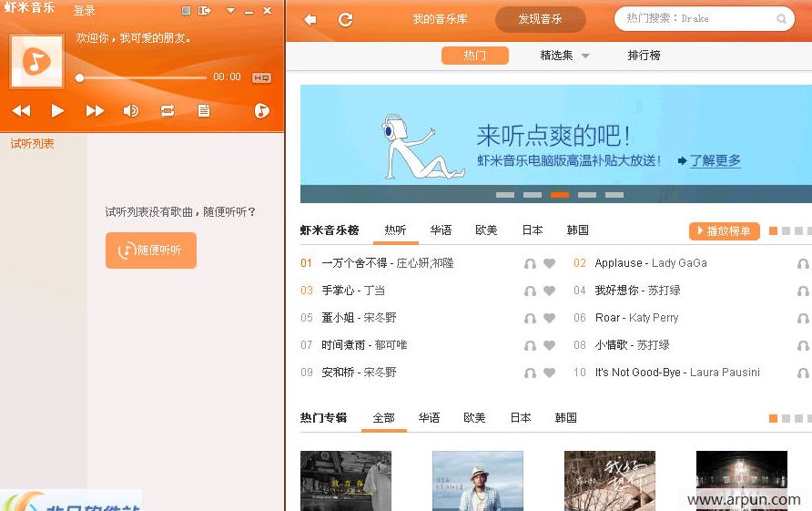Click the playback progress slider handle

(79, 77)
